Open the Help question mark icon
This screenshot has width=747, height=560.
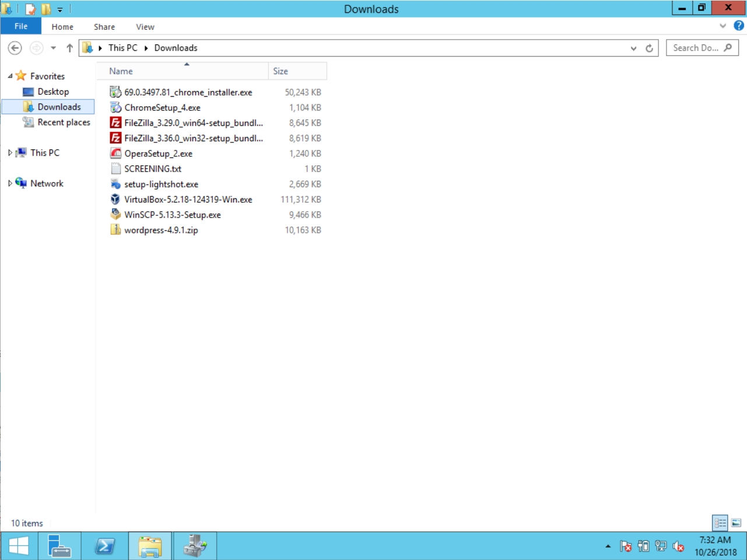point(739,26)
